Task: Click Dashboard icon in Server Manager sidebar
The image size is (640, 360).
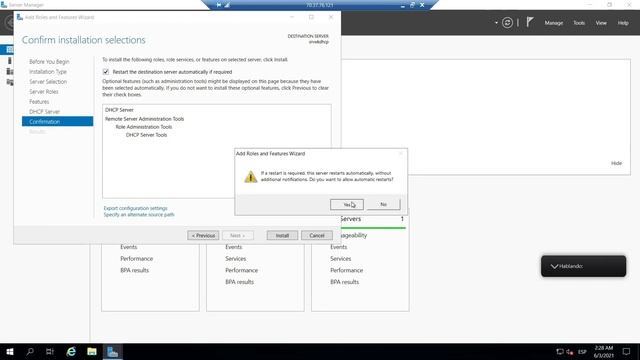Action: point(9,50)
